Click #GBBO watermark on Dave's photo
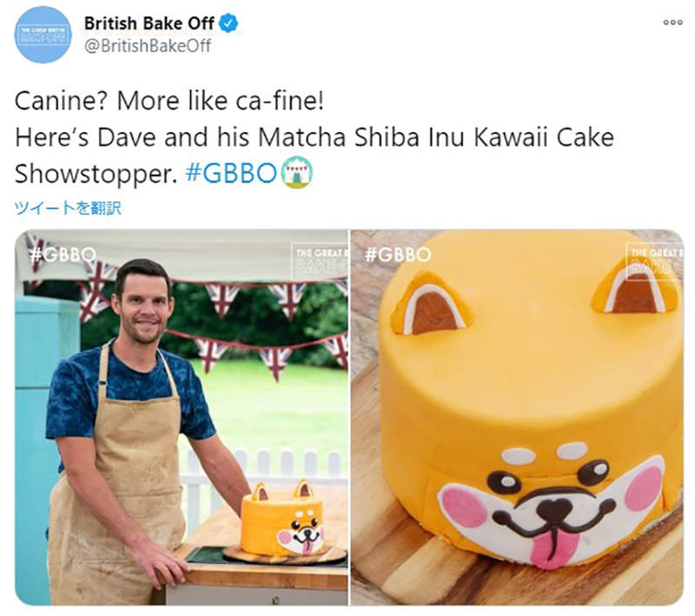 coord(62,255)
